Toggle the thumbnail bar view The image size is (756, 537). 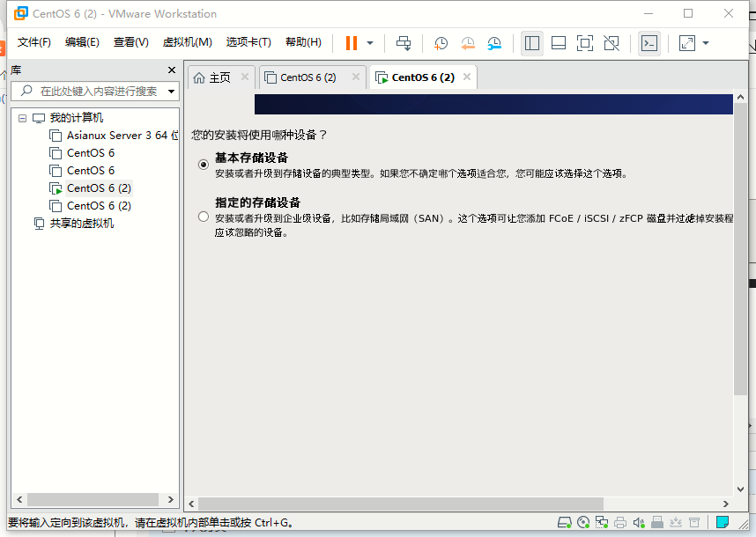pos(559,43)
